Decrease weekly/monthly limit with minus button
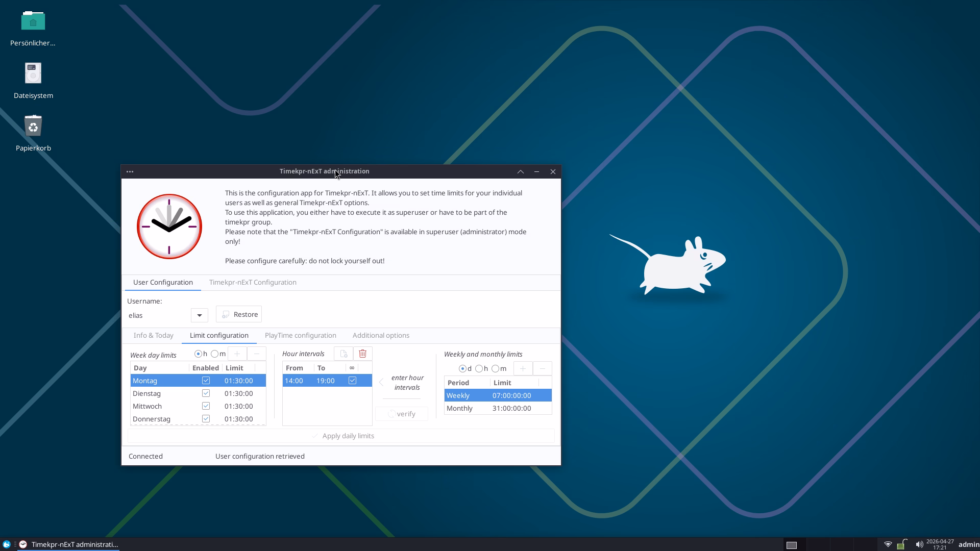The image size is (980, 551). 543,369
